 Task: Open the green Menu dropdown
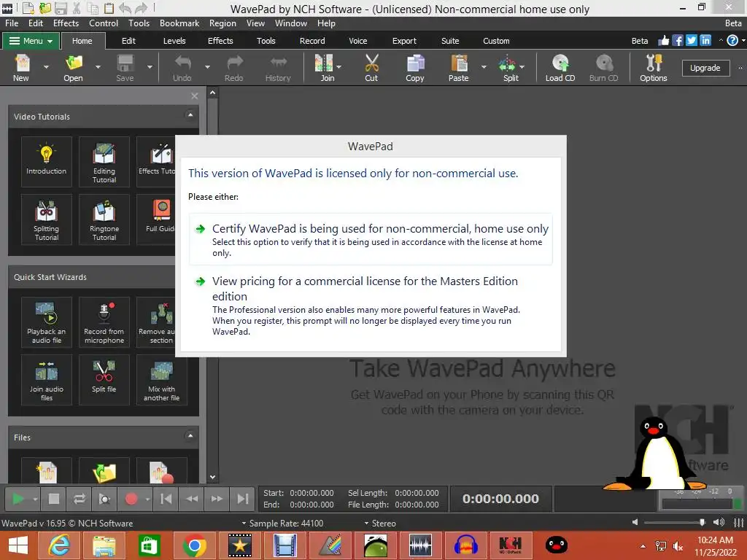click(31, 41)
